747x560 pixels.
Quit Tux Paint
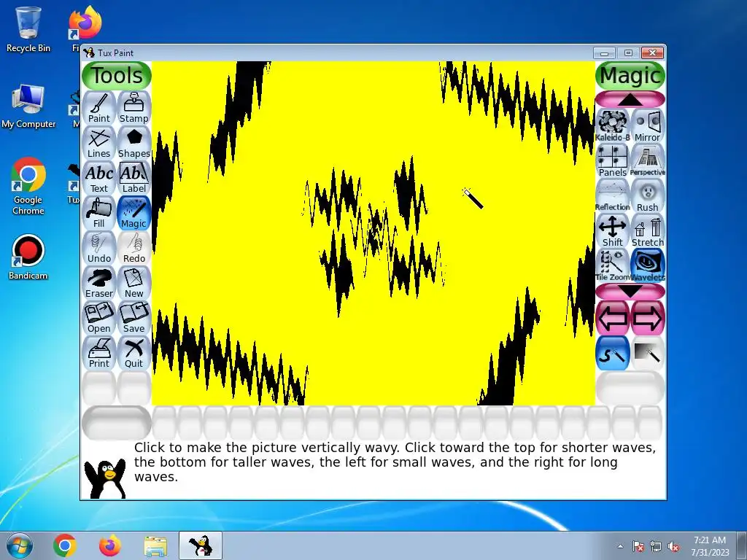[134, 353]
